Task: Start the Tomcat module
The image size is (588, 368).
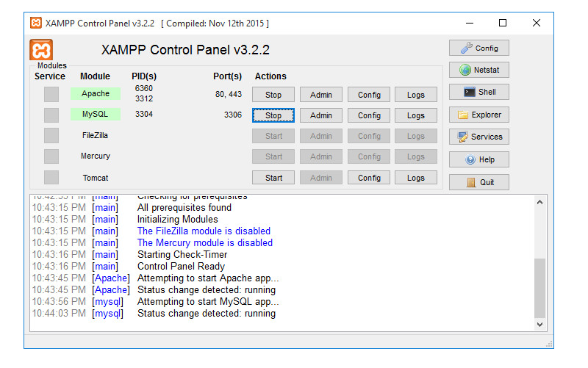Action: pos(273,178)
